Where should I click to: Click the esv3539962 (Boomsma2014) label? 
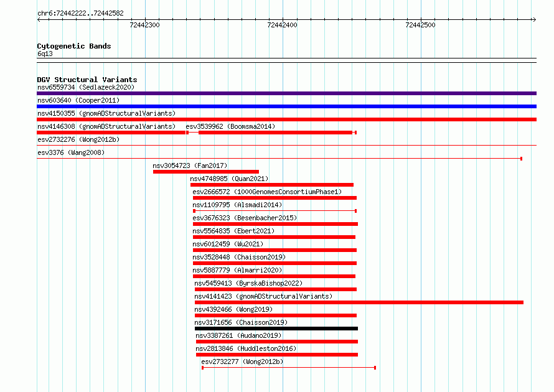click(230, 126)
